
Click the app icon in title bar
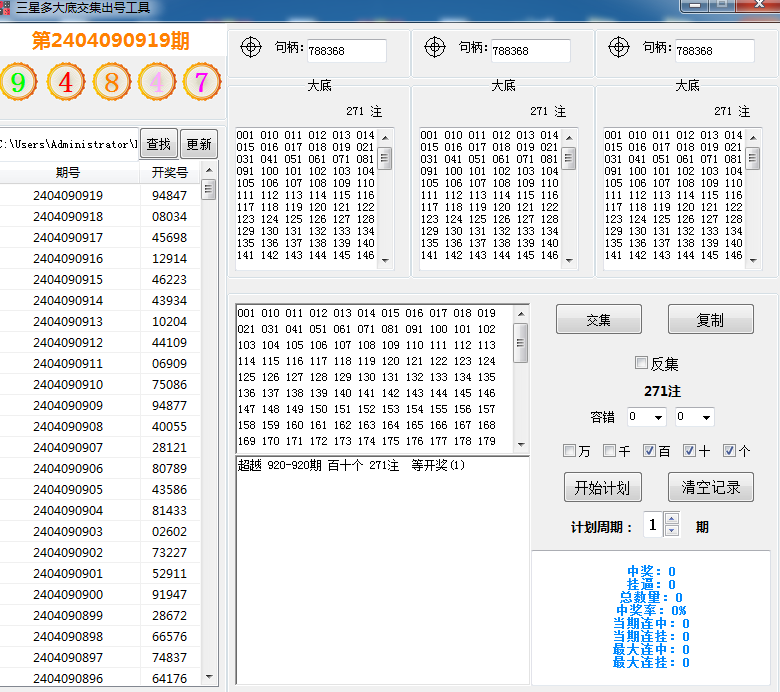7,7
